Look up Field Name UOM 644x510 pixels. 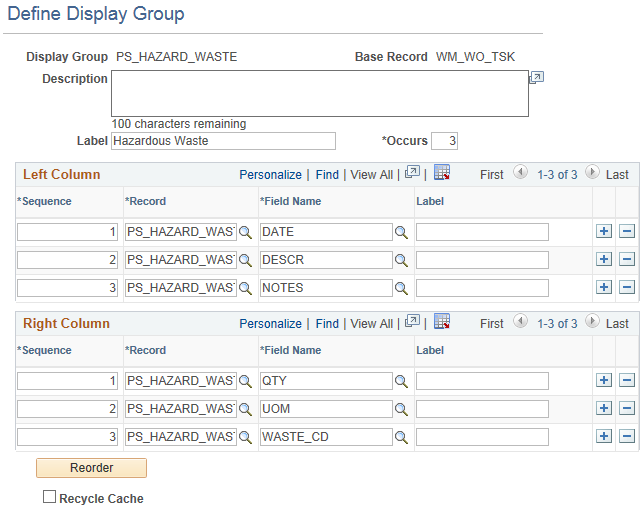coord(401,409)
